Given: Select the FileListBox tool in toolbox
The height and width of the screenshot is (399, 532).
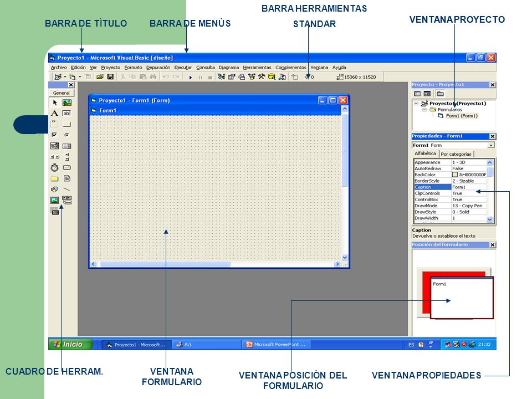Looking at the screenshot, I should coord(67,178).
